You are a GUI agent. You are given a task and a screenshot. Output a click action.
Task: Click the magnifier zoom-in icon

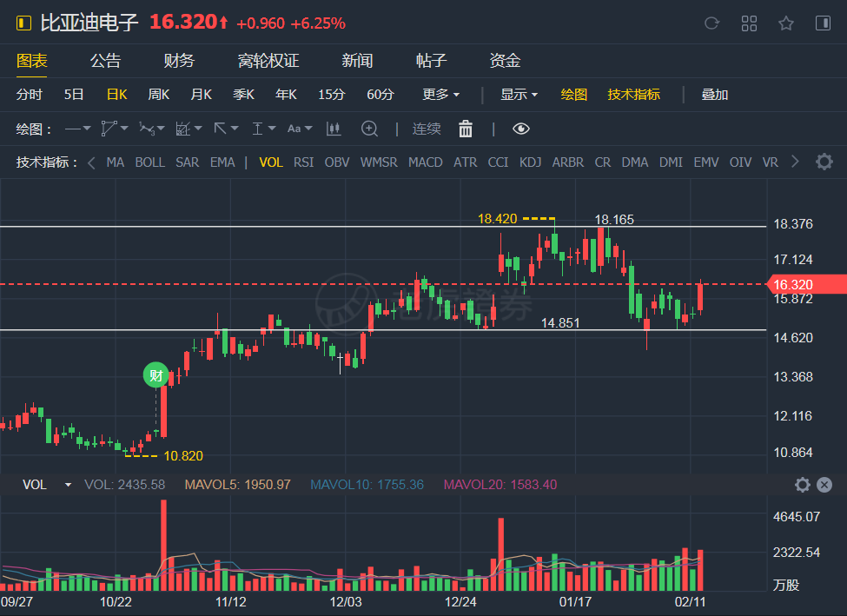pos(369,129)
